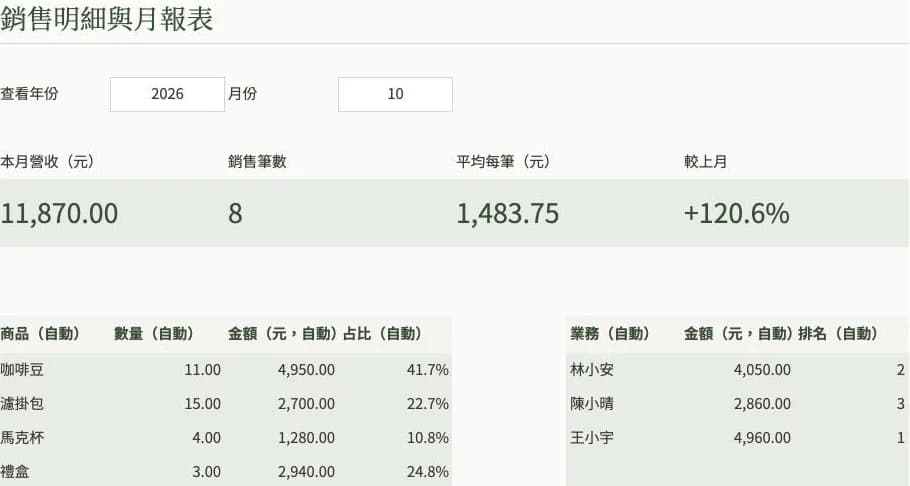This screenshot has height=486, width=910.
Task: Select the 禮盒 product cell
Action: point(15,471)
